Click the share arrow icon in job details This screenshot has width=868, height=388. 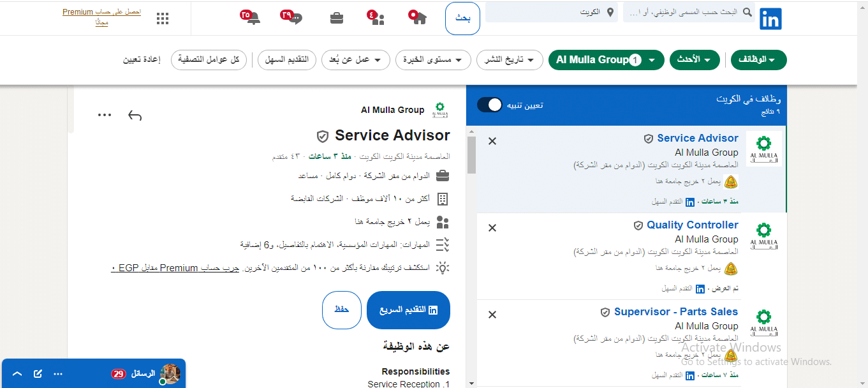[x=135, y=115]
